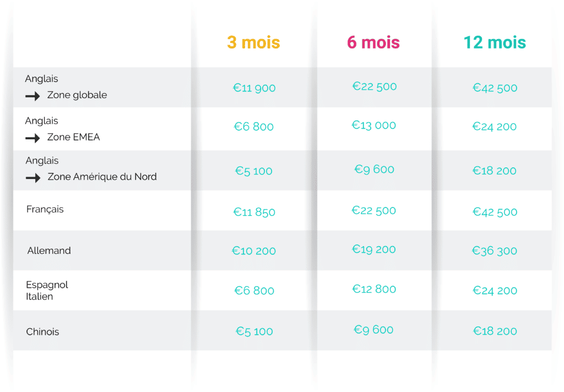Click the Italien label

pos(40,297)
